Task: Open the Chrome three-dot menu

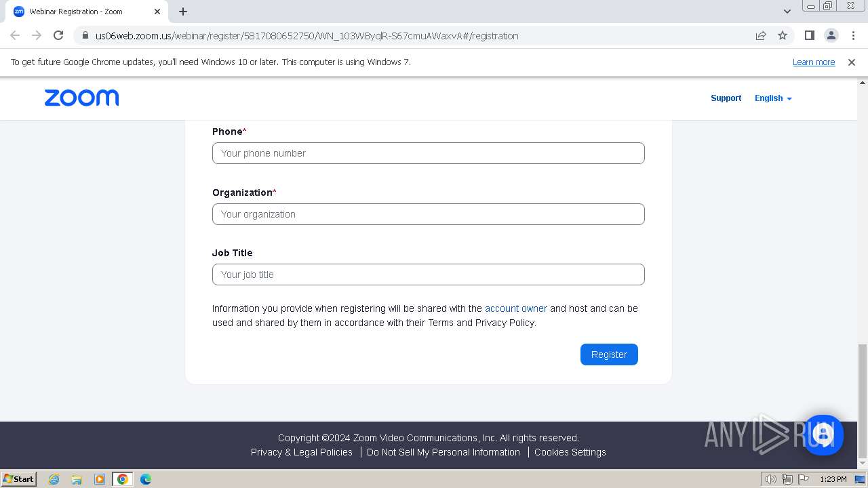Action: (x=852, y=35)
